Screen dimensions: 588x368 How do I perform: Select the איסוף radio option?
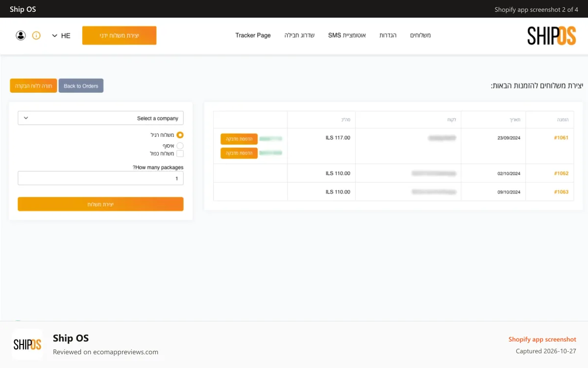(x=180, y=146)
